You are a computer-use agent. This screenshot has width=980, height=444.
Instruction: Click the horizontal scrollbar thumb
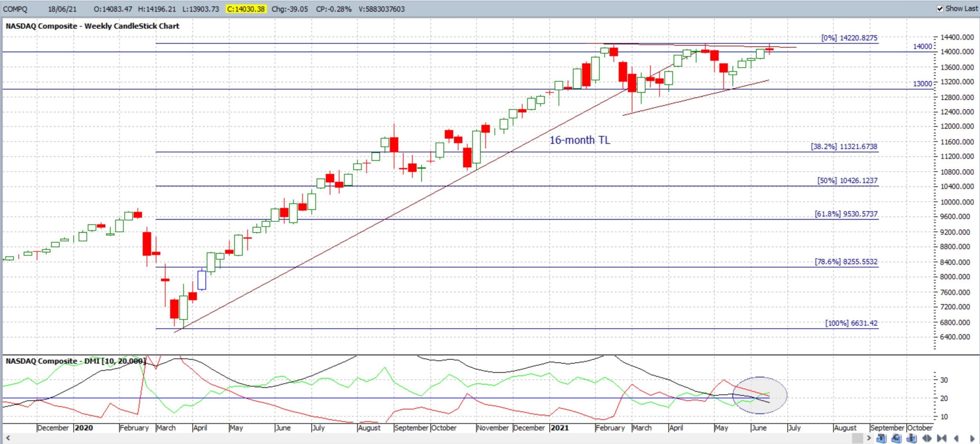coord(858,438)
